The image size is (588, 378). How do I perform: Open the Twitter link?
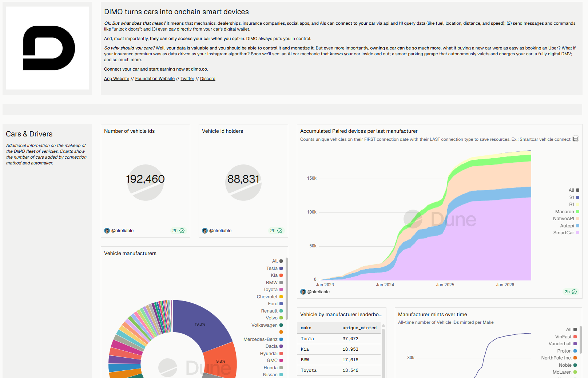[187, 79]
